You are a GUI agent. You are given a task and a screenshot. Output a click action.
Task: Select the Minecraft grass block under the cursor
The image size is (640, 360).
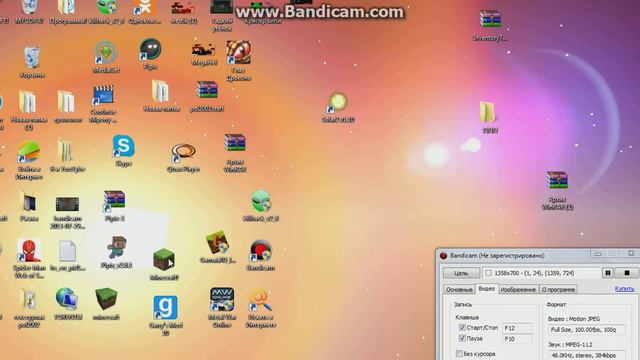point(164,260)
